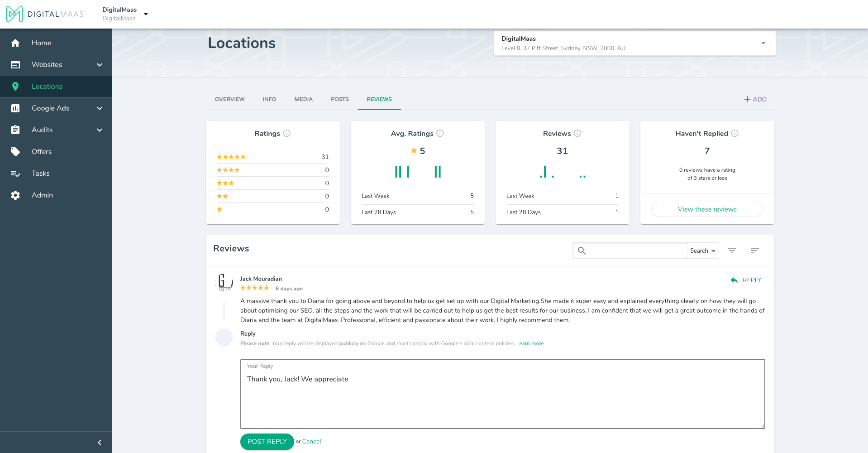
Task: Click the Locations pin icon
Action: pos(15,87)
